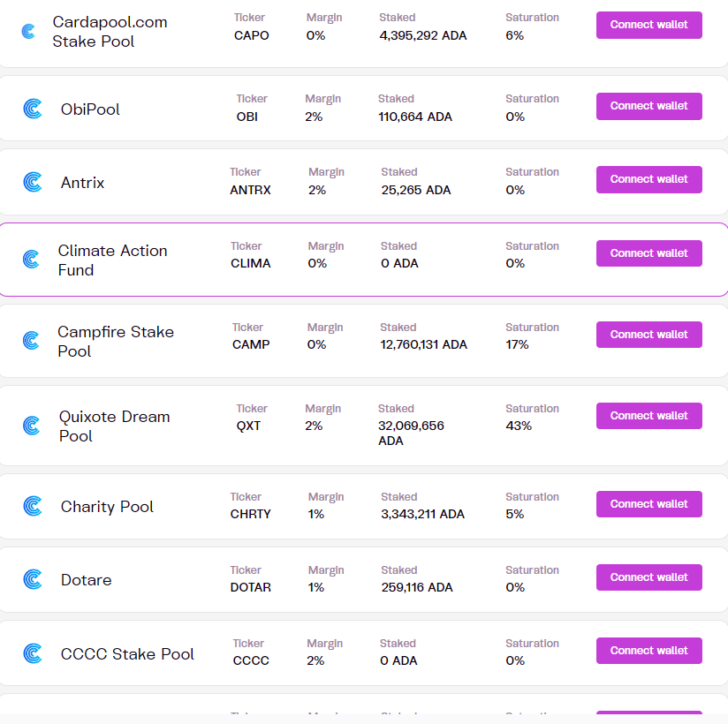Screen dimensions: 728x724
Task: Click the Cardapool.com Stake Pool logo icon
Action: tap(29, 31)
